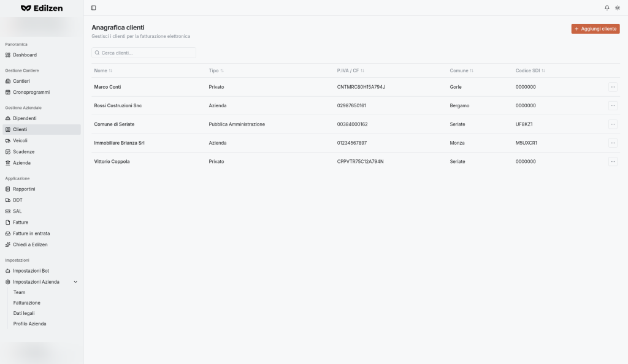
Task: Sort table by Codice SDI column
Action: pos(530,71)
